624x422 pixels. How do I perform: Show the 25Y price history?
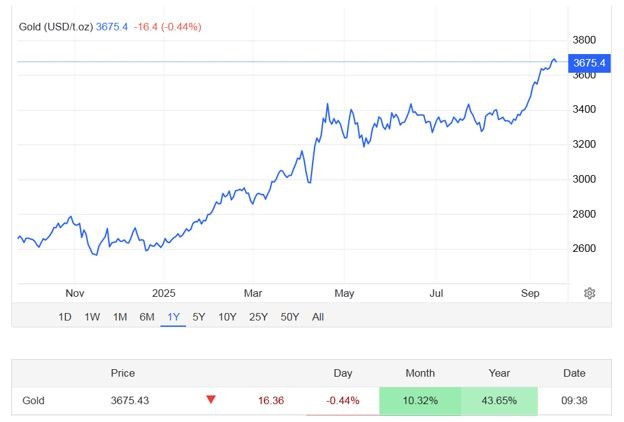tap(258, 317)
